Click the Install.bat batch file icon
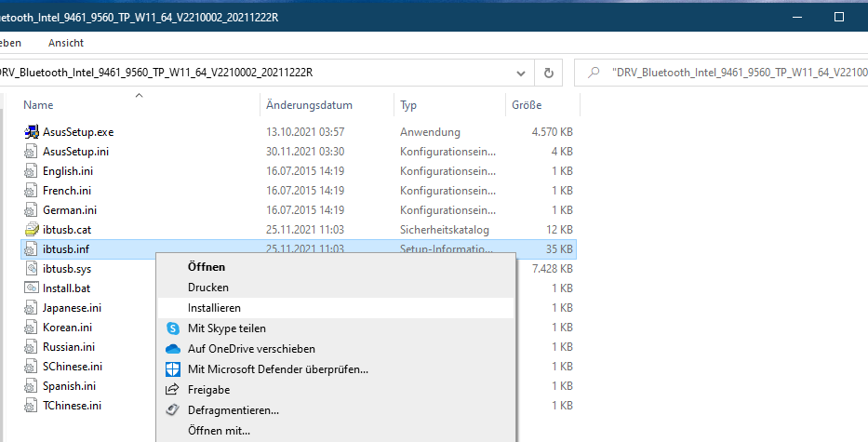 coord(32,288)
